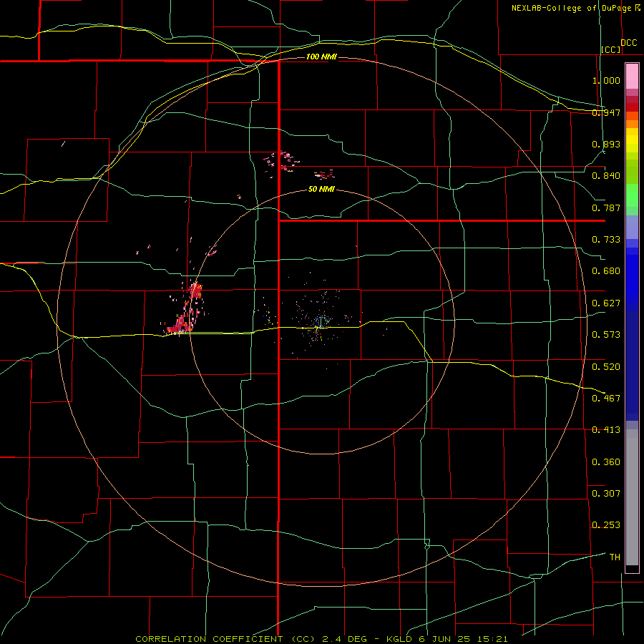
Task: Select the 0.893 scale value
Action: pos(606,144)
